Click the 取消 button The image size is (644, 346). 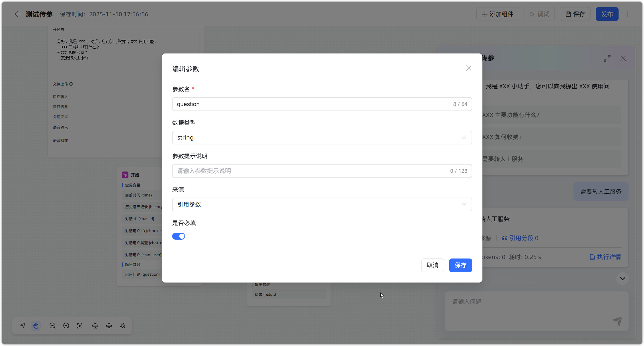click(x=432, y=265)
